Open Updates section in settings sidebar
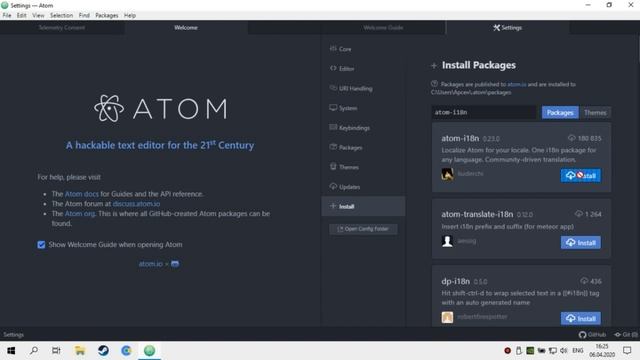This screenshot has width=640, height=360. (364, 187)
